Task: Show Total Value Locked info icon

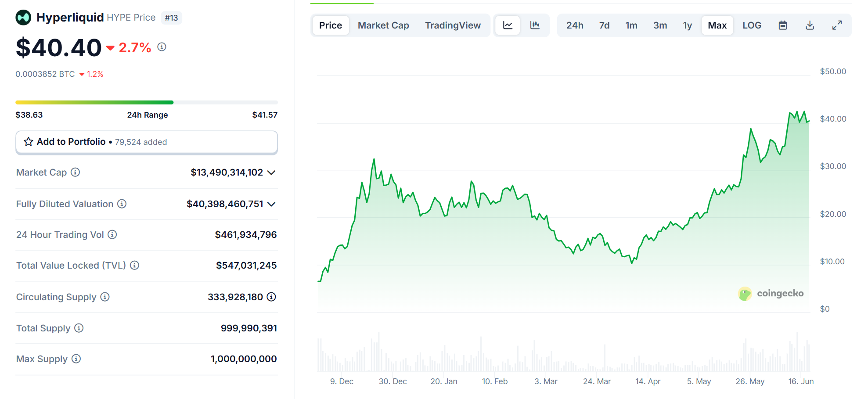Action: pos(135,265)
